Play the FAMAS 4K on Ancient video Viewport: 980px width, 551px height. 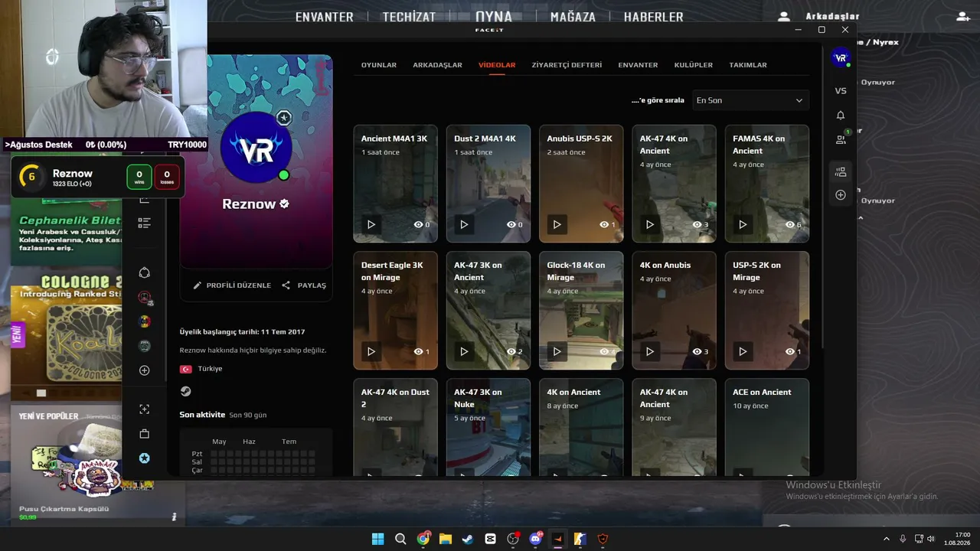(x=743, y=225)
